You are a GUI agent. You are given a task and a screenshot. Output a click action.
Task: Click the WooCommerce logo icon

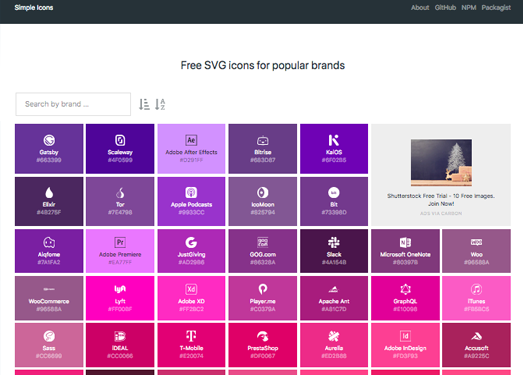[49, 289]
